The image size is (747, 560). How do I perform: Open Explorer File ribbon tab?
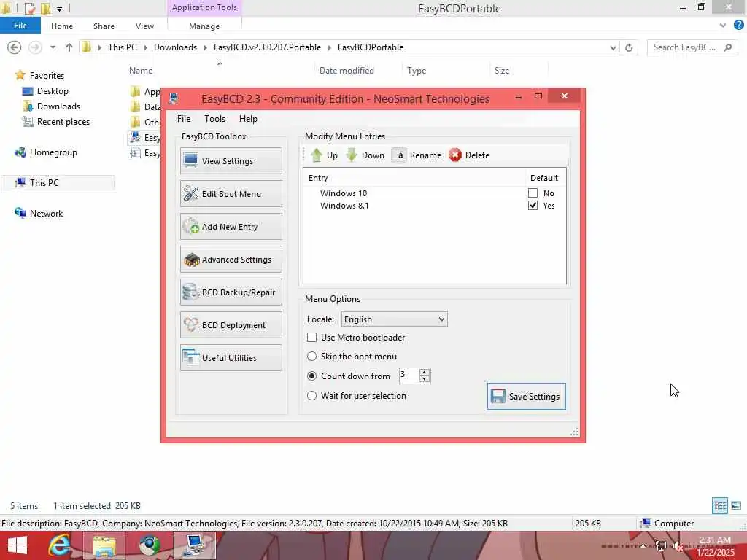[x=20, y=26]
